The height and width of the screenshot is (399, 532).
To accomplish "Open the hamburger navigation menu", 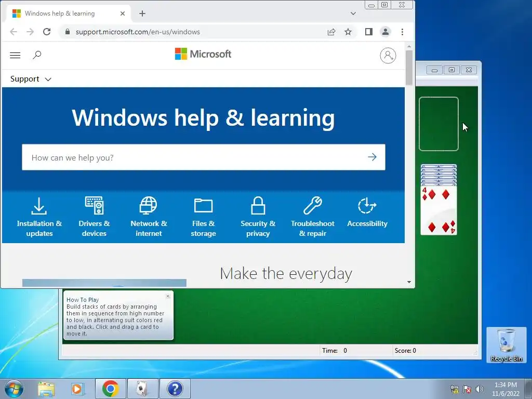I will click(x=15, y=55).
